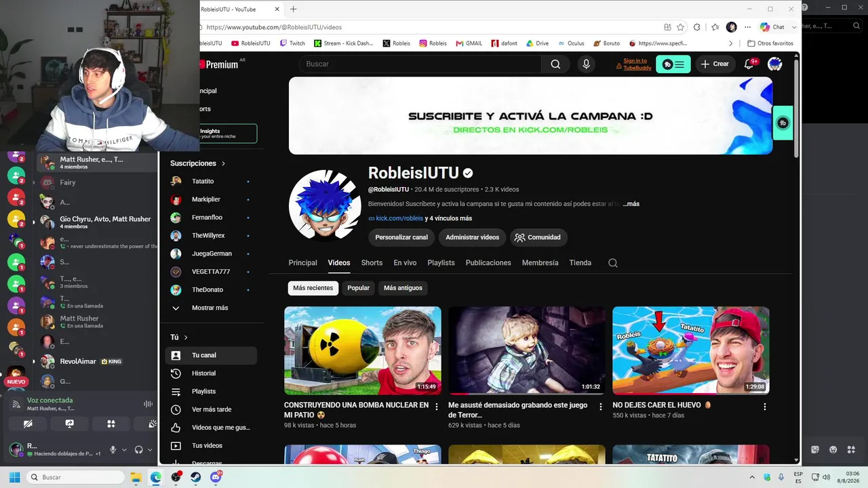
Task: Show hidden system tray icons
Action: 752,477
